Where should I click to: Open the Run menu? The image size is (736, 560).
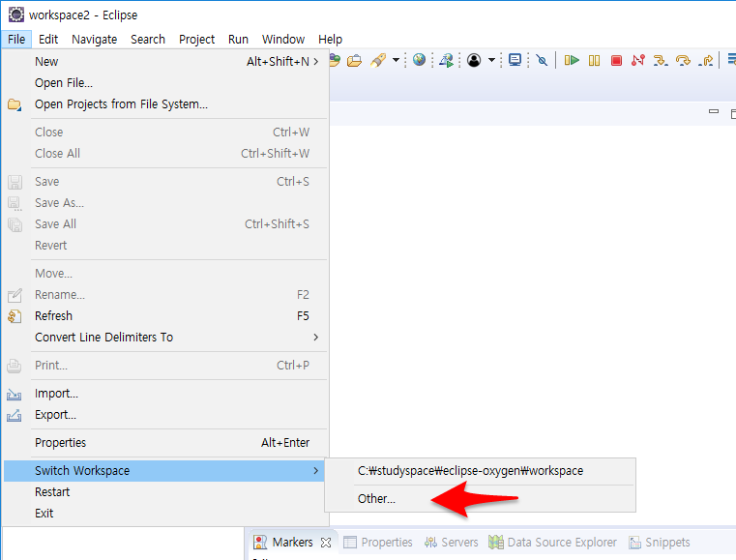[238, 39]
